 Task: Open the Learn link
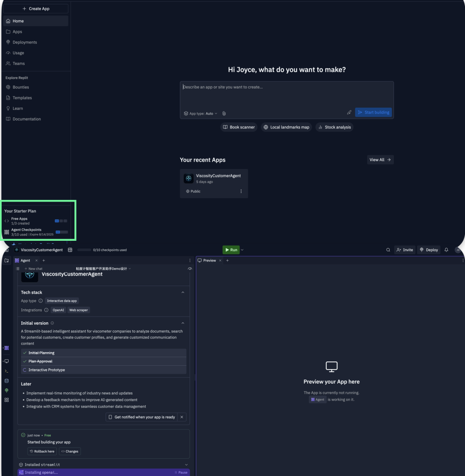pyautogui.click(x=36, y=109)
